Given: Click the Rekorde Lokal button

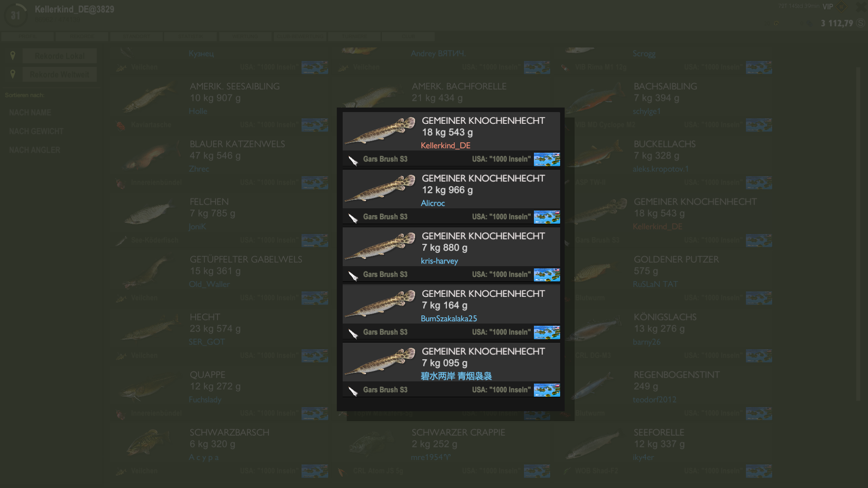Looking at the screenshot, I should click(60, 56).
